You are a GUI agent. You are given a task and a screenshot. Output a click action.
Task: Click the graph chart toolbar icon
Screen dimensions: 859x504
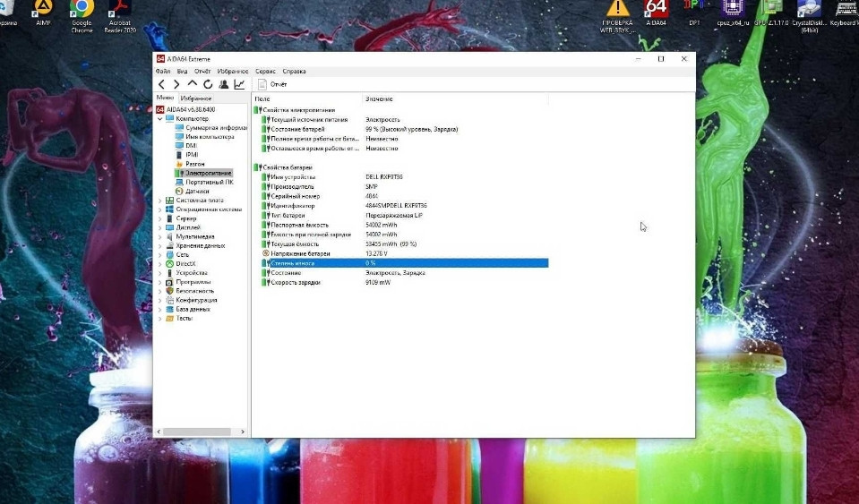pyautogui.click(x=239, y=84)
